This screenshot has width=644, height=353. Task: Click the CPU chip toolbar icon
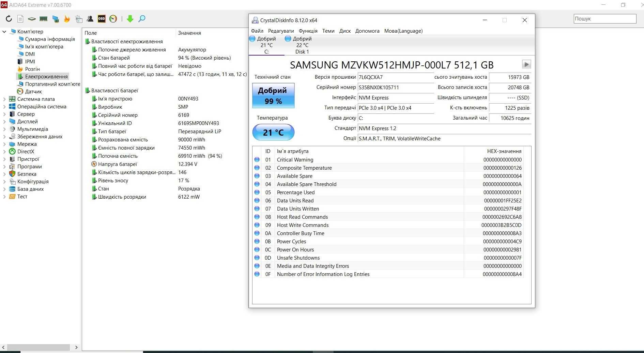[32, 19]
